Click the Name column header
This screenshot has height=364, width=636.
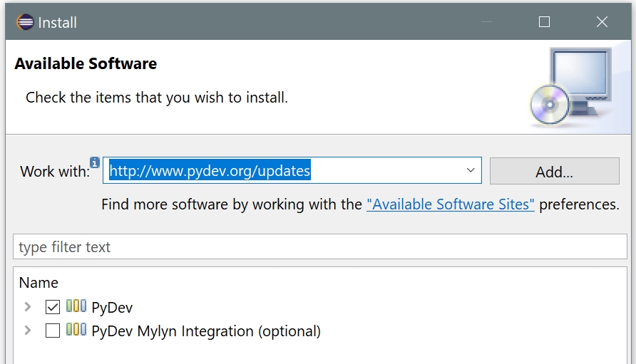[39, 283]
